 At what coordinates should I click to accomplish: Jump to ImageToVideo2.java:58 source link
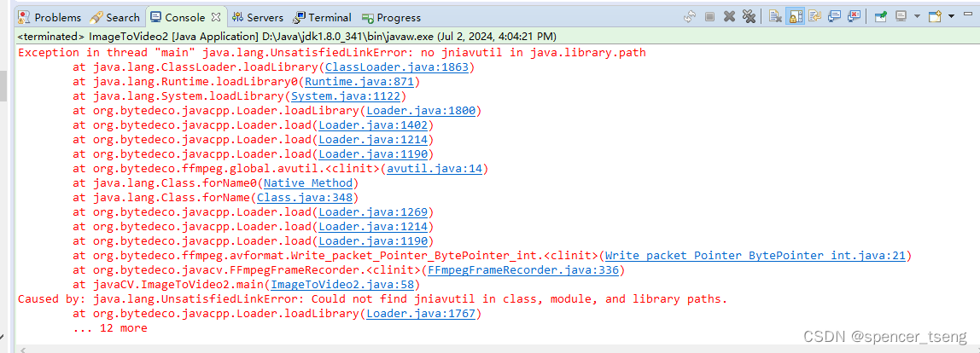tap(342, 284)
